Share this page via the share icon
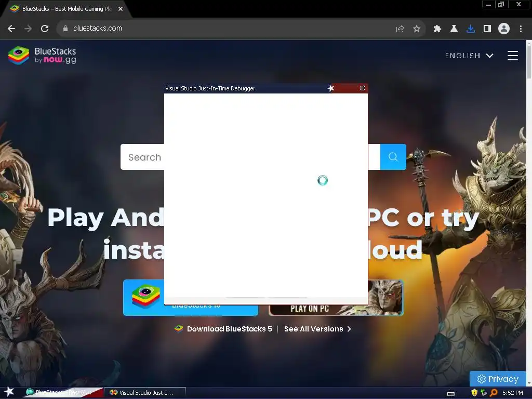 (x=400, y=29)
